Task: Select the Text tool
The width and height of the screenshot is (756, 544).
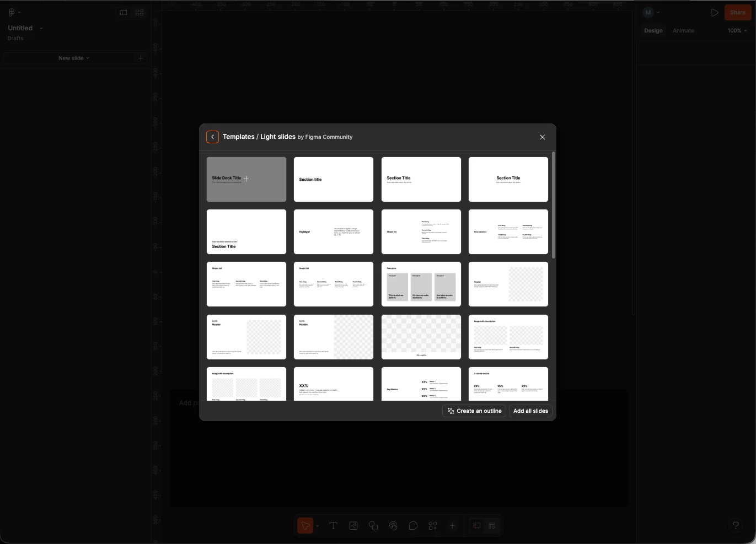Action: pyautogui.click(x=333, y=526)
